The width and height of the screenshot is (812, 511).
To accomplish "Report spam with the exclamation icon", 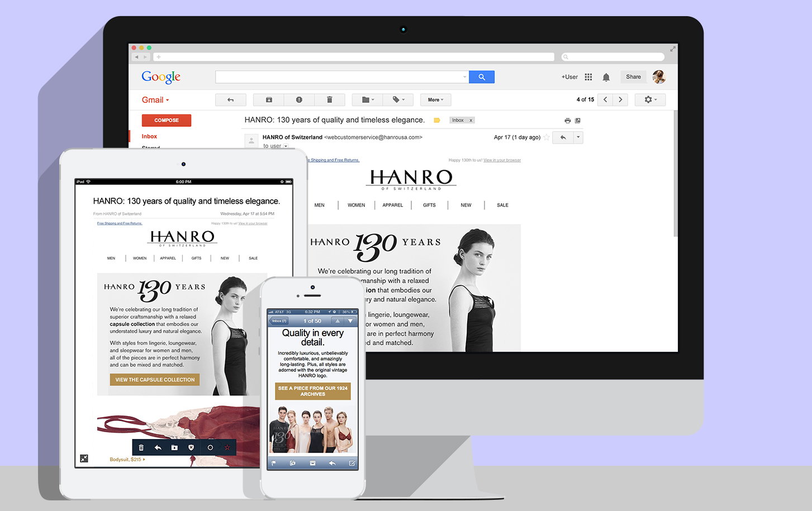I will pyautogui.click(x=299, y=100).
